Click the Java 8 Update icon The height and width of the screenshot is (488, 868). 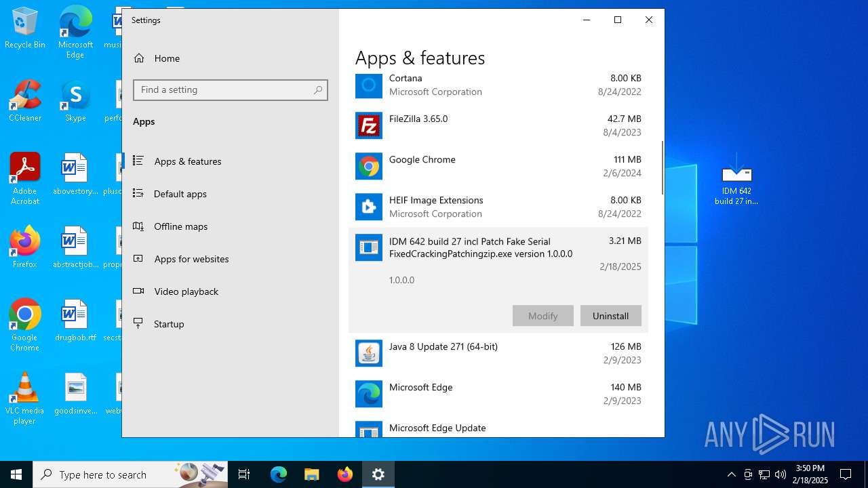[x=369, y=353]
